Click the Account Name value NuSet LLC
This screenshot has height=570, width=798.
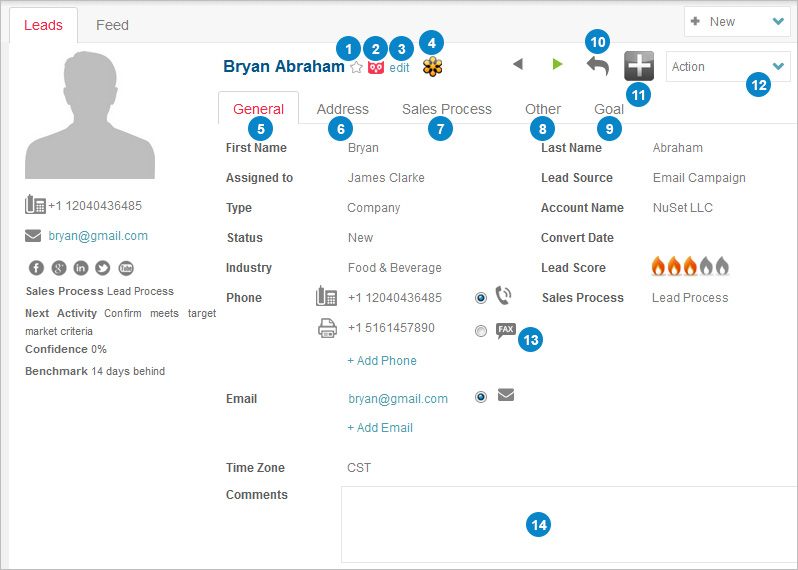(x=682, y=208)
